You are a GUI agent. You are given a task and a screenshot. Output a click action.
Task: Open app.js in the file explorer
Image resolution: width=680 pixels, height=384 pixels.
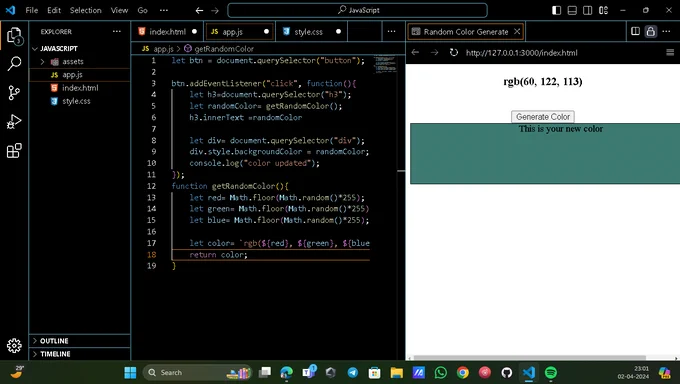[79, 75]
